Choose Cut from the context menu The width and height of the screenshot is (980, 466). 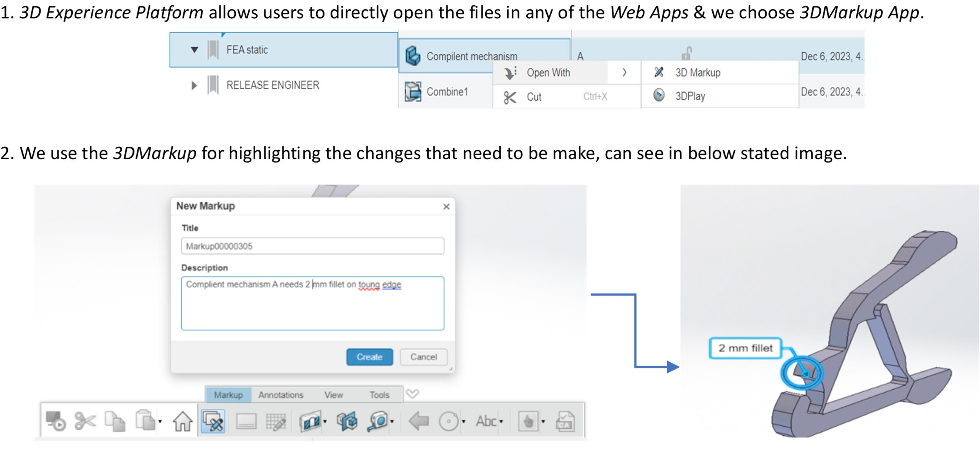(567, 97)
